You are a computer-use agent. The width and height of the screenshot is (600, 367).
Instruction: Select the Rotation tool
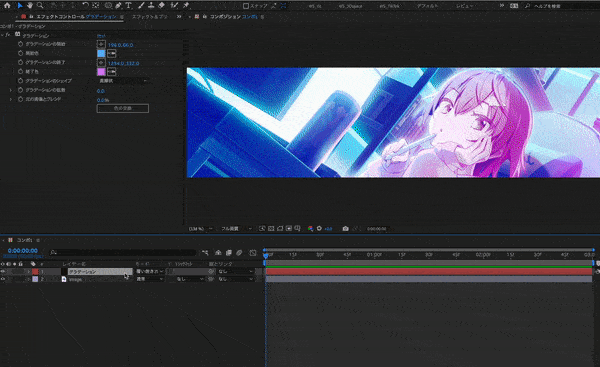tap(85, 5)
